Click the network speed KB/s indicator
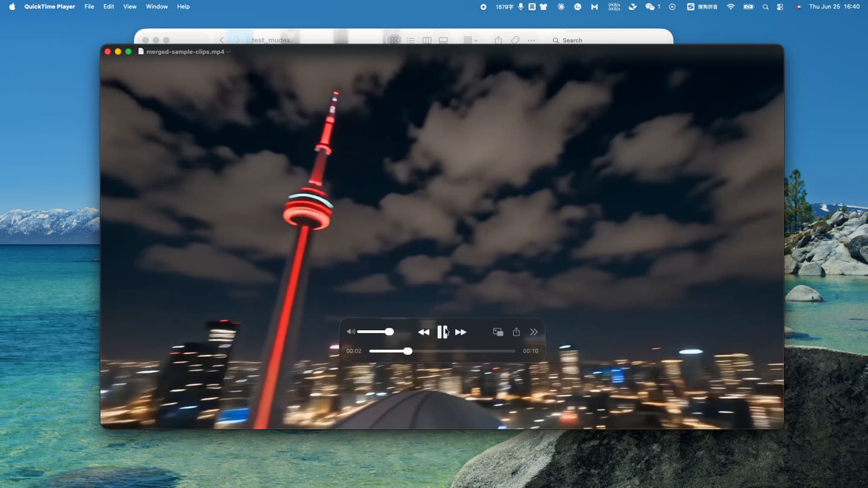The image size is (868, 488). point(614,7)
